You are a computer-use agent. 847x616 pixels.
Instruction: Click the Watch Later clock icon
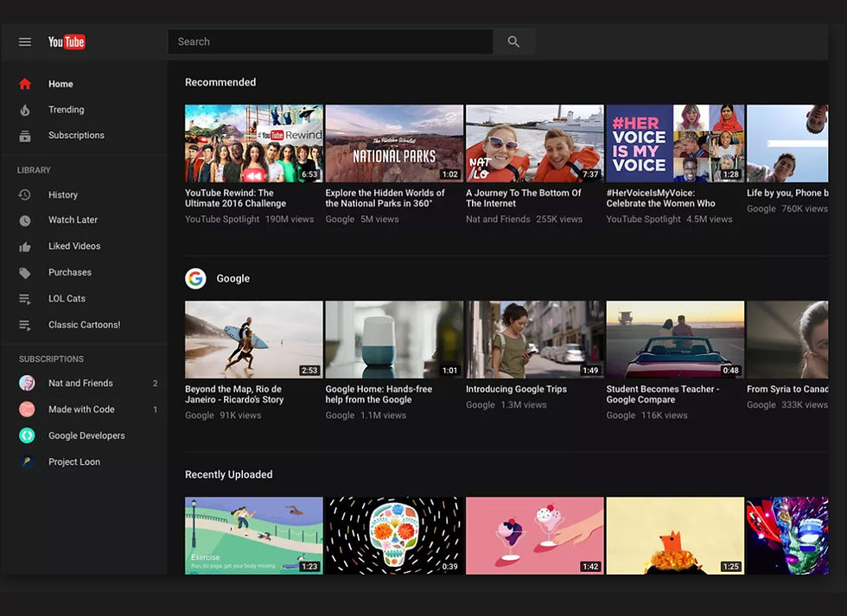[x=25, y=220]
